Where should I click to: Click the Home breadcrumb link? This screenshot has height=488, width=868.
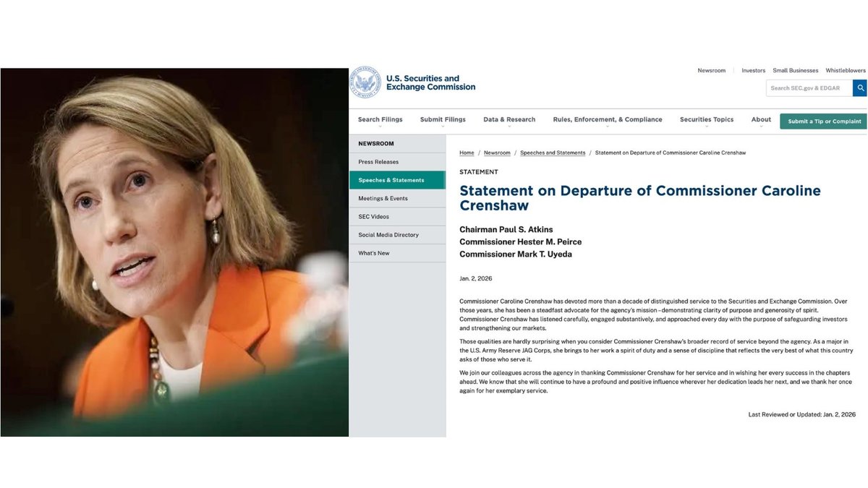pyautogui.click(x=467, y=153)
